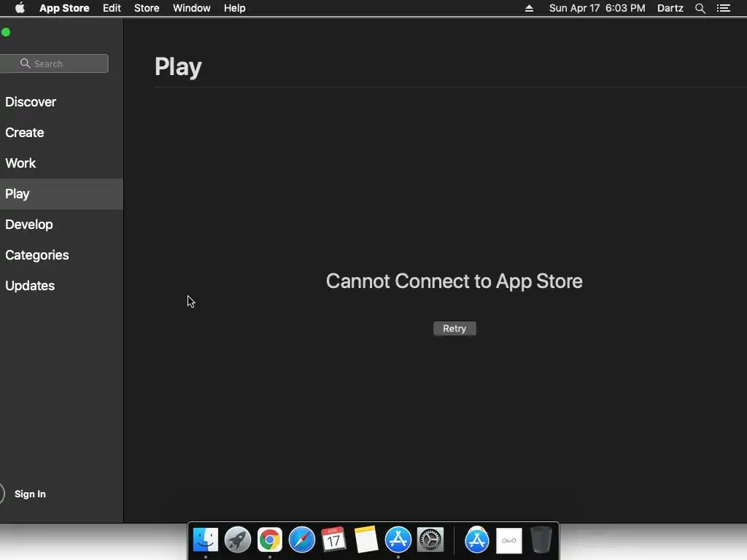
Task: Open Notification Center list icon
Action: point(724,8)
